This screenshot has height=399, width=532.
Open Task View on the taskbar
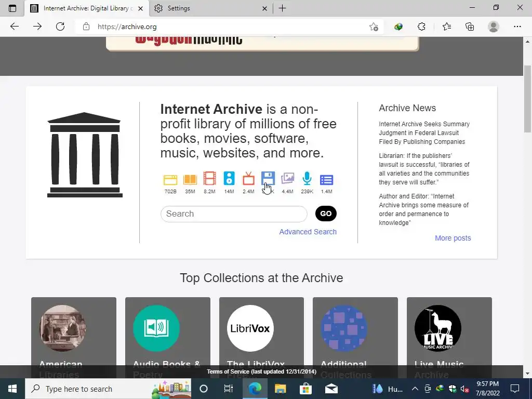pyautogui.click(x=229, y=389)
